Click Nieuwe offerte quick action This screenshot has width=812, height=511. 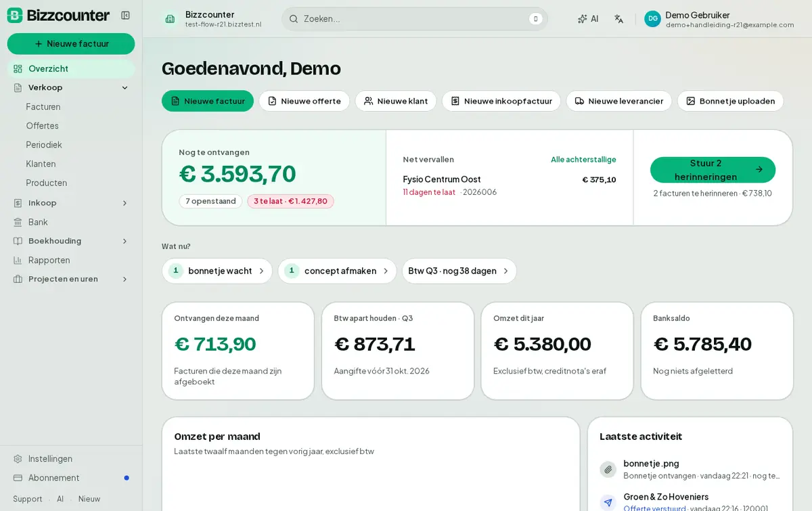(x=304, y=101)
